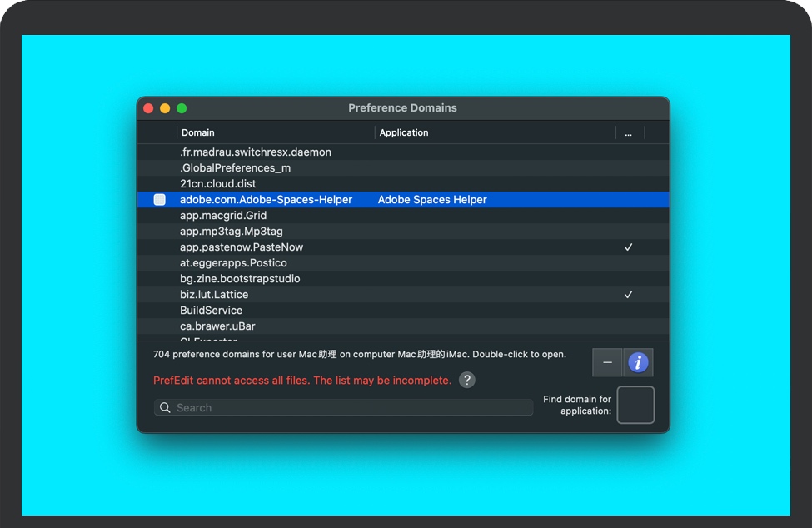The image size is (812, 528).
Task: Sort the list by the Domain column header
Action: (x=275, y=132)
